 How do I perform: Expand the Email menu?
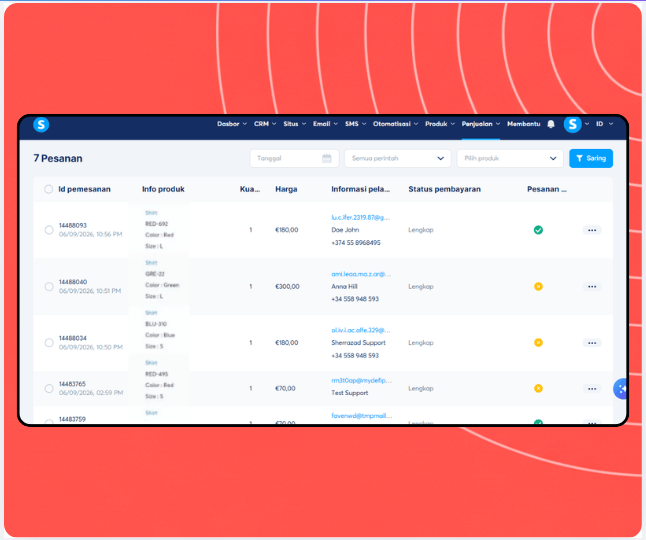(325, 124)
